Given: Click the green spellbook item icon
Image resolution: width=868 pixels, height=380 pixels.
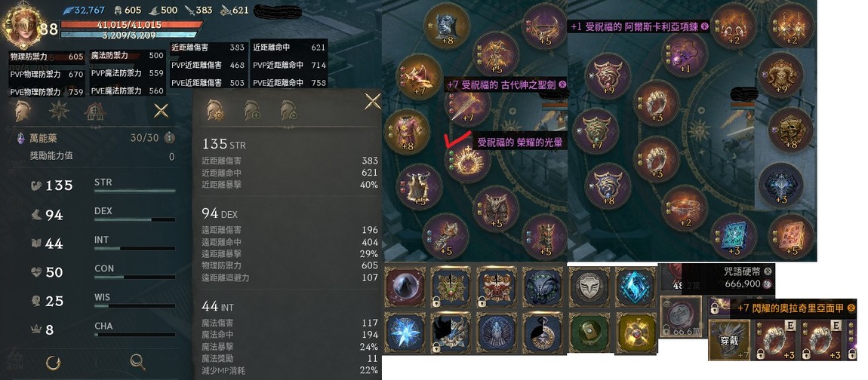Looking at the screenshot, I should pos(589,332).
